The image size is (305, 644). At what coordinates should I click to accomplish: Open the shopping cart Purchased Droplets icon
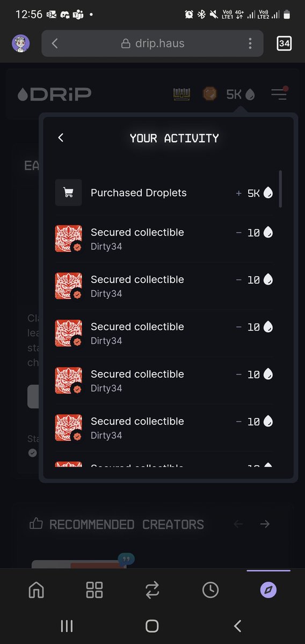click(x=69, y=193)
